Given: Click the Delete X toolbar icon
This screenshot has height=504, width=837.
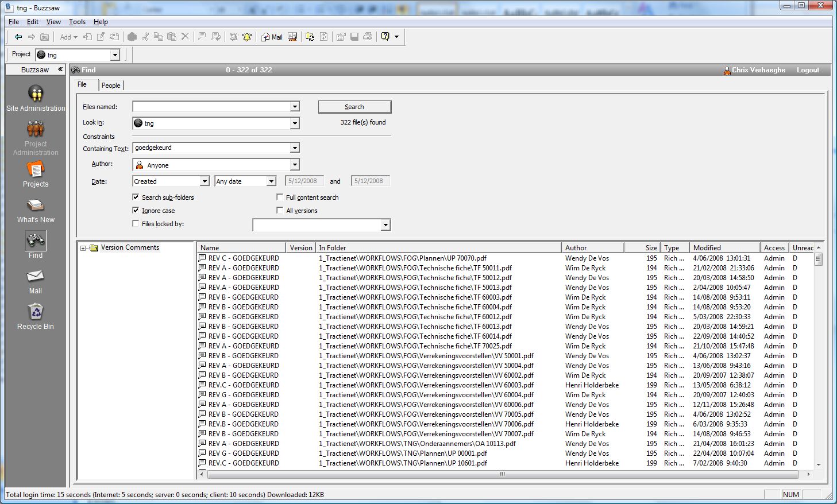Looking at the screenshot, I should (x=185, y=37).
